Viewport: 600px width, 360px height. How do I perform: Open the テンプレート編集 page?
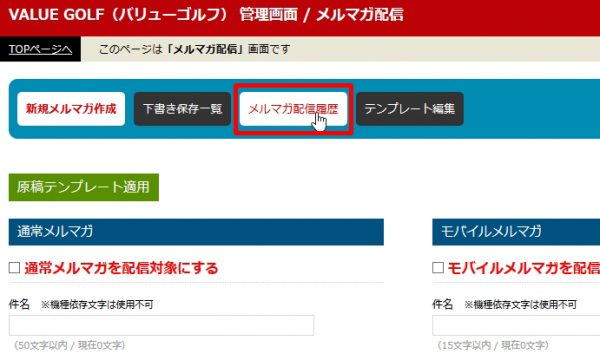coord(410,109)
